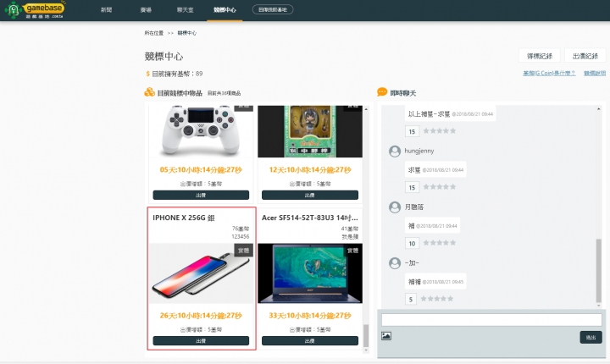Click hungjenny's avatar icon
The height and width of the screenshot is (364, 610).
(x=395, y=152)
